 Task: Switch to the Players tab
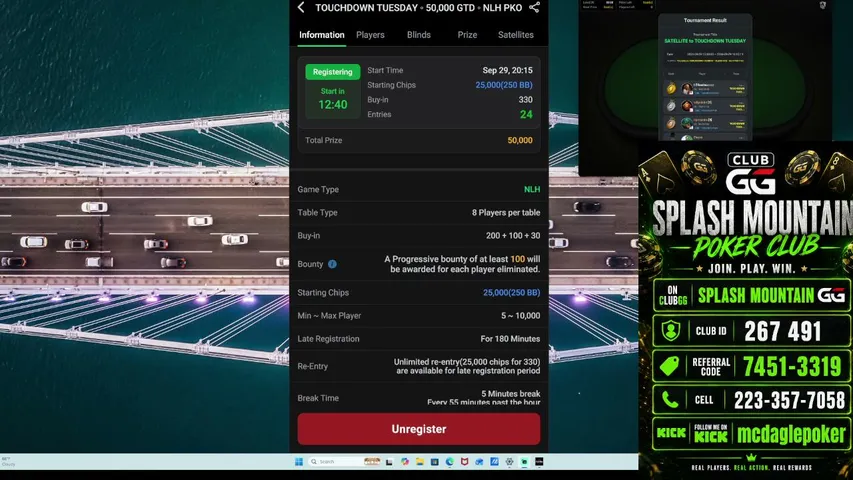coord(370,35)
